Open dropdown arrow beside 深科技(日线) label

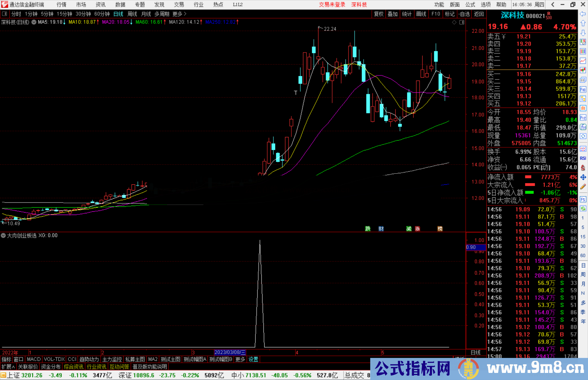click(x=34, y=22)
